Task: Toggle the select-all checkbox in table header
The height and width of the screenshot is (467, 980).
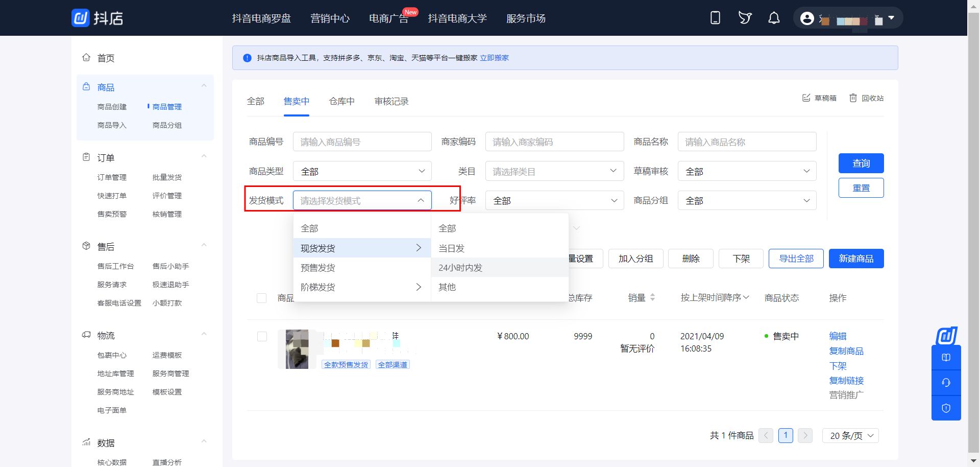Action: click(x=261, y=298)
